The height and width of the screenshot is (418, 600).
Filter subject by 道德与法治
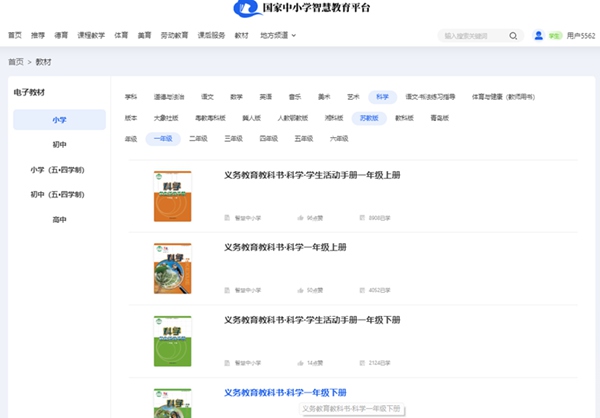coord(169,97)
